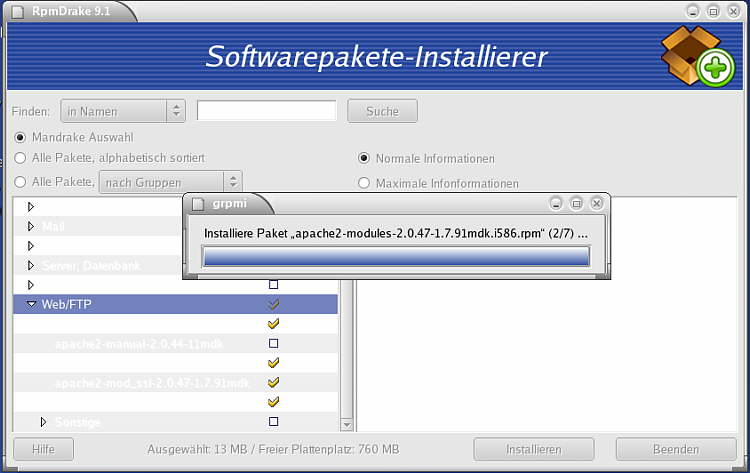This screenshot has height=473, width=750.
Task: Select the 'apache2-manual-2.0.44-11mdk' row text
Action: coord(139,344)
